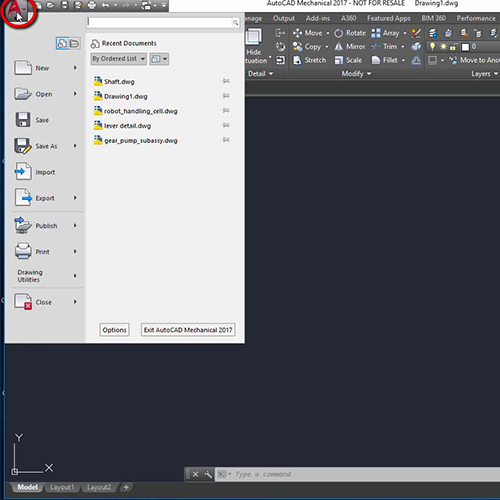Image resolution: width=500 pixels, height=500 pixels.
Task: Click the Workspace switching icon in quick access toolbar
Action: (146, 5)
